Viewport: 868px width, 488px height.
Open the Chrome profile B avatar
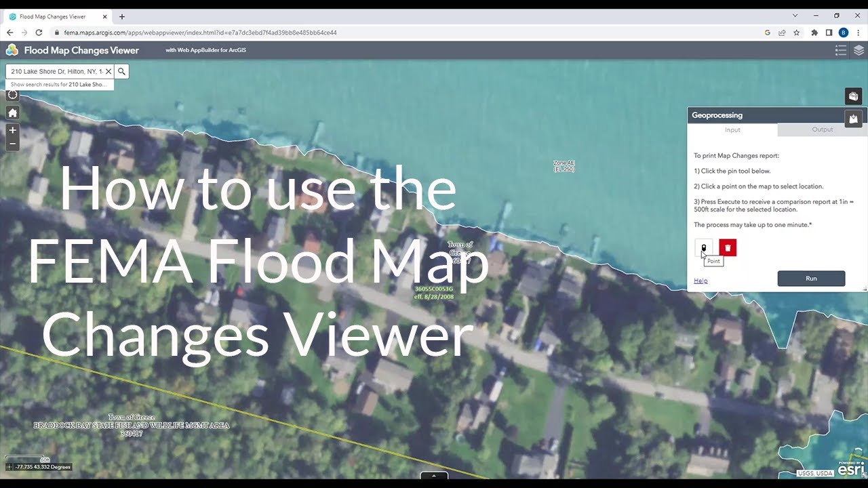pos(844,33)
